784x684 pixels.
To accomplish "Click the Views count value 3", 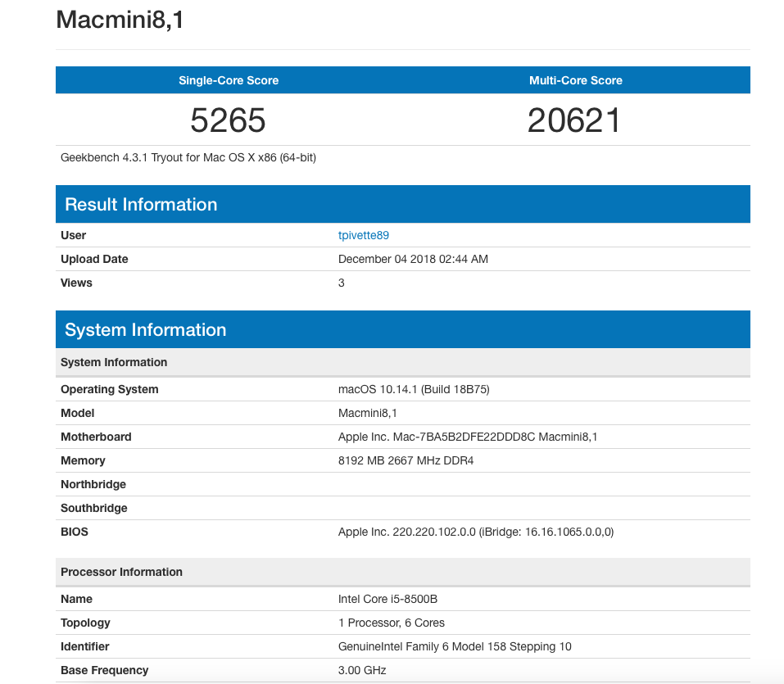I will (x=342, y=283).
